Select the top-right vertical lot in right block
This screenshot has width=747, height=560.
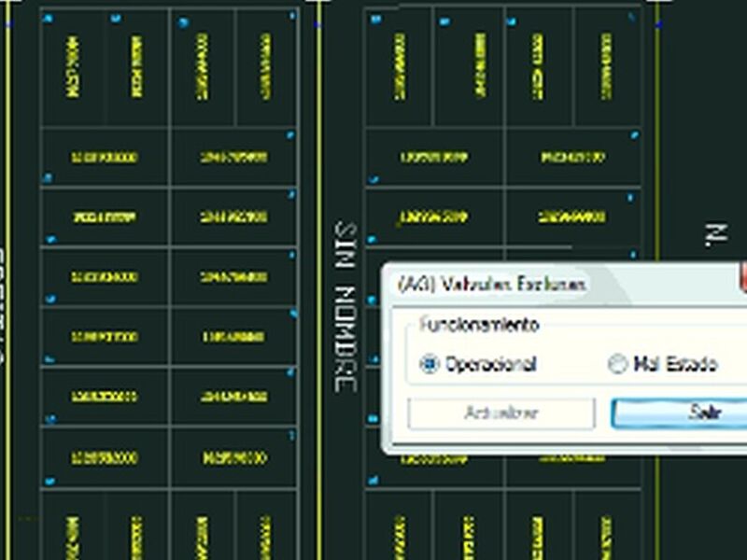(607, 68)
